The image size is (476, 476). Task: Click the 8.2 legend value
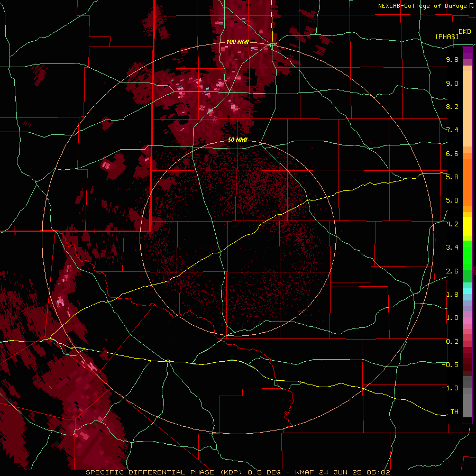click(452, 106)
